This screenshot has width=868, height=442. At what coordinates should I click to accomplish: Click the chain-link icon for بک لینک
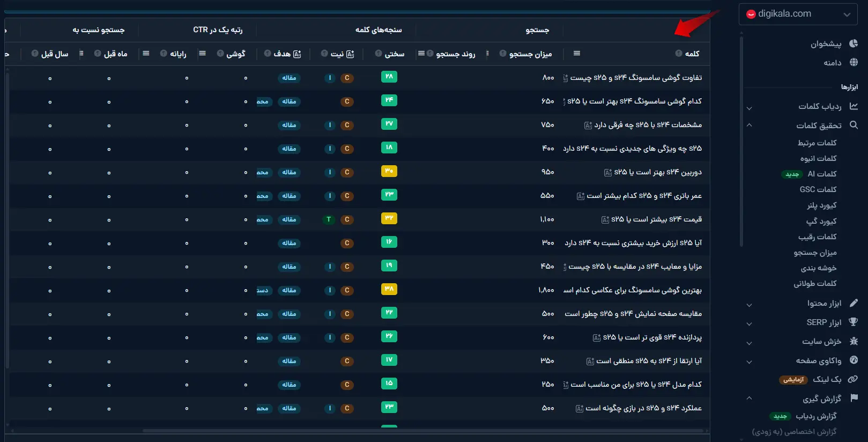tap(853, 379)
